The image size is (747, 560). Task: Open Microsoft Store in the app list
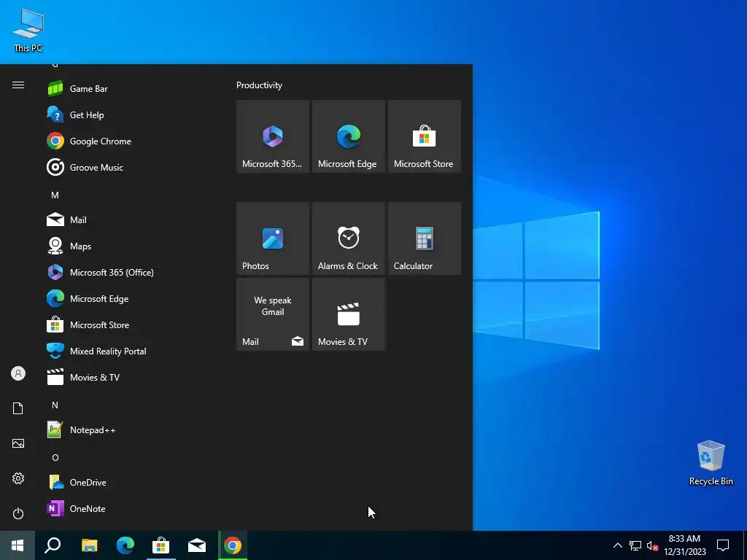pos(128,324)
